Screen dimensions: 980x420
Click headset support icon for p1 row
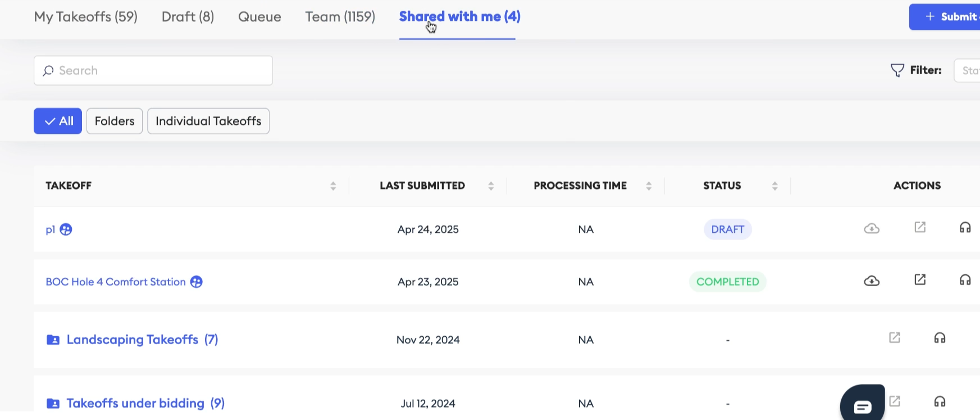click(965, 227)
